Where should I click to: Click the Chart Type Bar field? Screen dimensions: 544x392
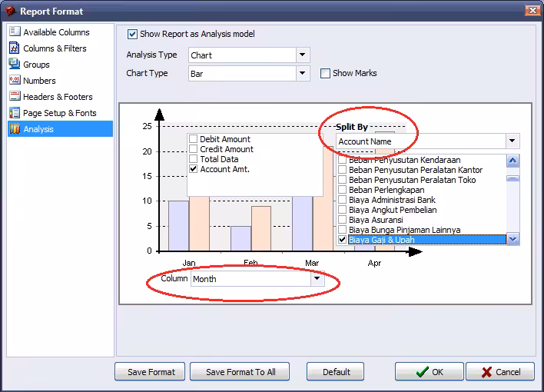242,73
